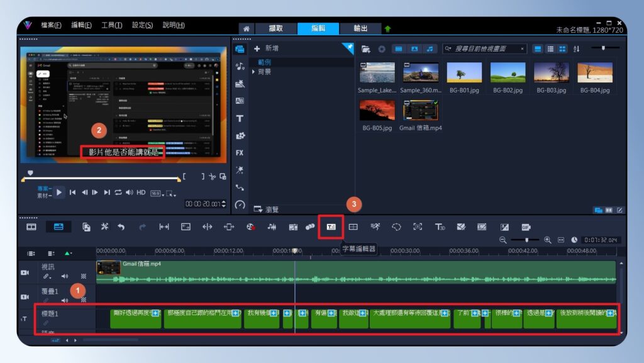
Task: Click the Import media folder icon
Action: 365,49
